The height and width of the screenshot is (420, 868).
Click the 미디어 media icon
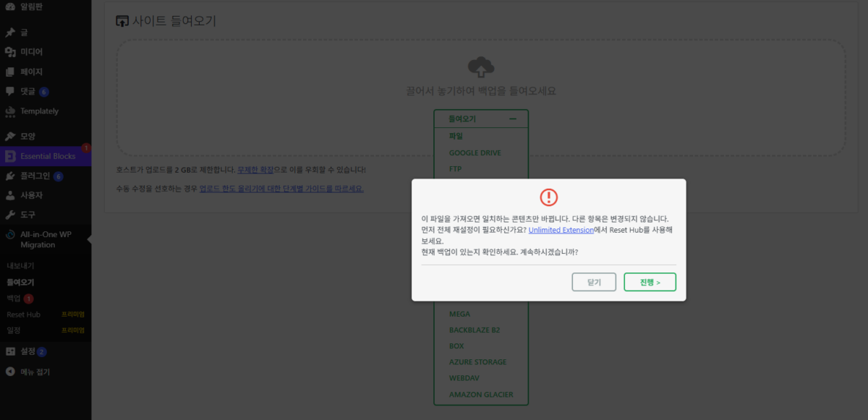[x=10, y=52]
